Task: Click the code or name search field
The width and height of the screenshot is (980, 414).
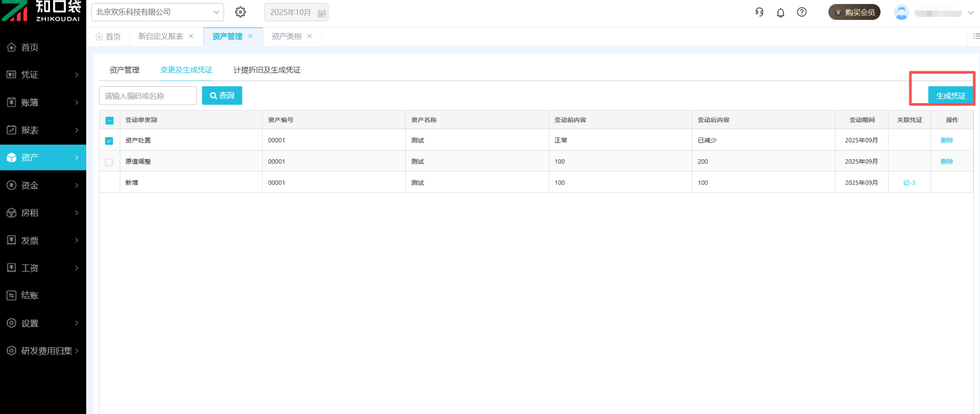Action: point(148,95)
